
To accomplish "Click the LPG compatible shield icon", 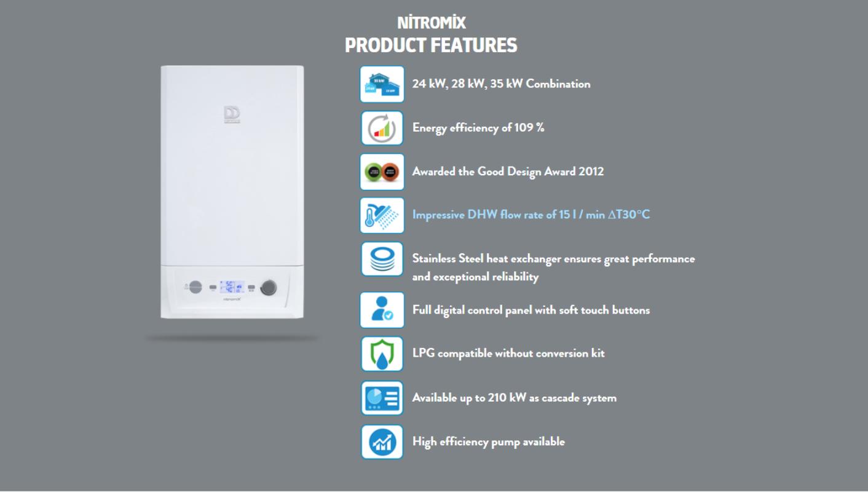I will (x=382, y=354).
